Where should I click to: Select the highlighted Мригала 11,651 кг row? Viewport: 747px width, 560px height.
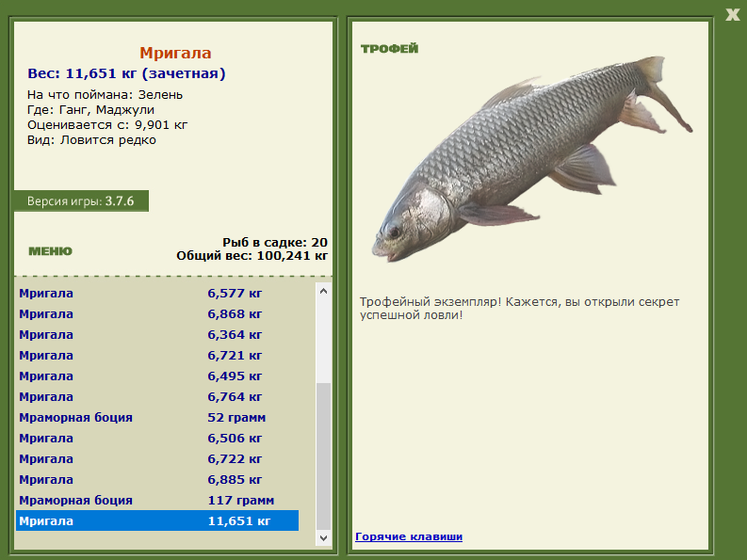(157, 521)
